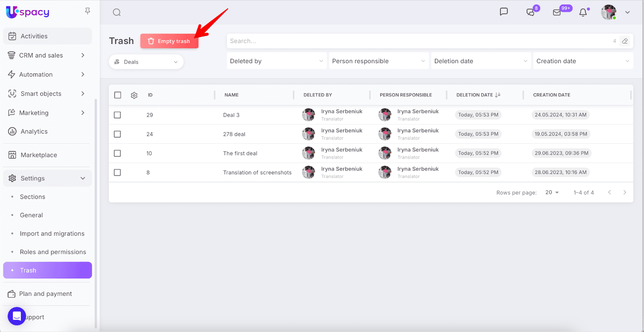Open Roles and permissions settings section

[x=53, y=252]
